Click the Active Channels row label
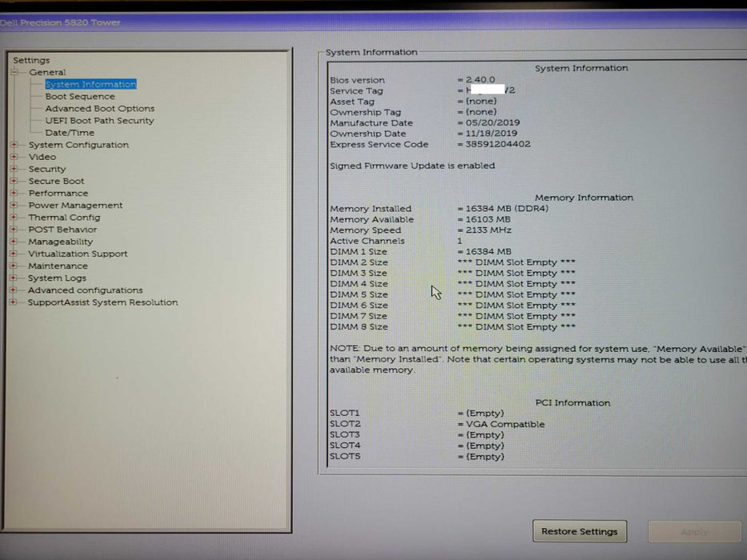Screen dimensions: 747x560 coord(367,241)
